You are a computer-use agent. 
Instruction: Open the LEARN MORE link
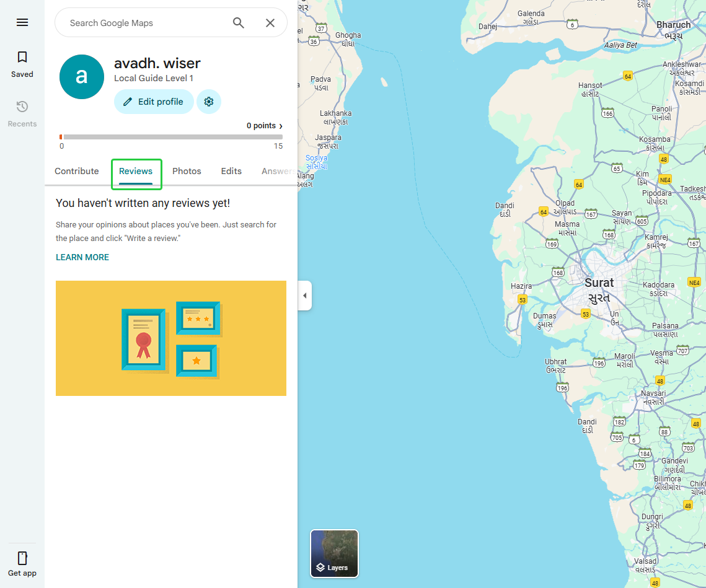pyautogui.click(x=82, y=257)
